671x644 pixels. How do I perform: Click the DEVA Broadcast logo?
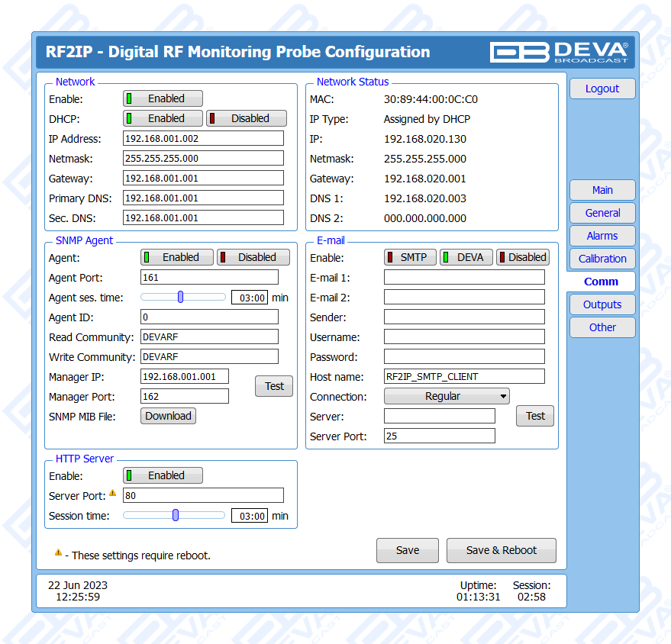tap(559, 52)
